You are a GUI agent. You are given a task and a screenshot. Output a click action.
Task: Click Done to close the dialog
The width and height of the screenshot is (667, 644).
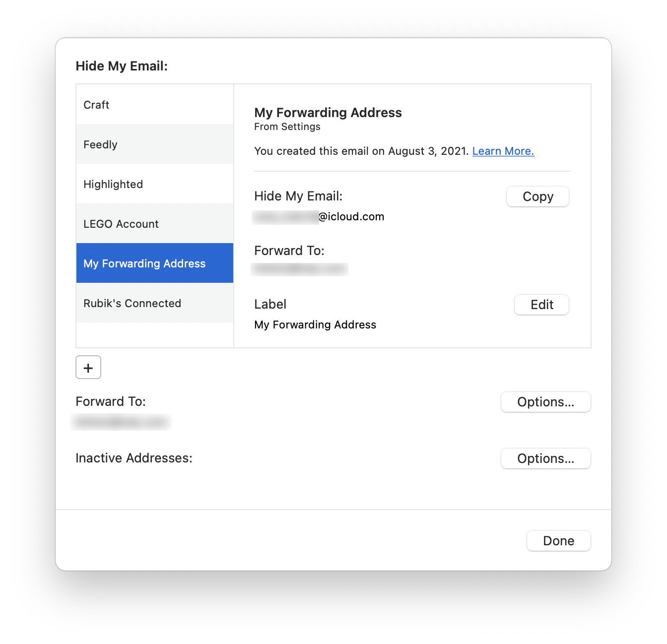(559, 541)
